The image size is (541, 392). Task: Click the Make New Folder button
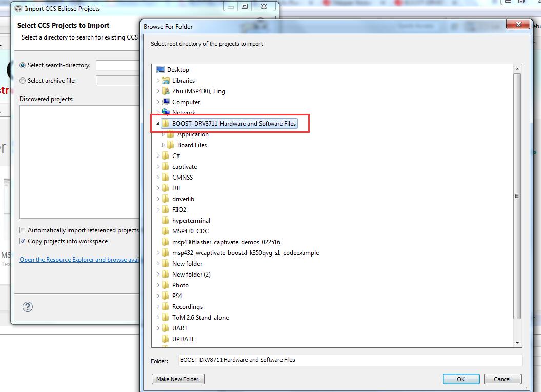point(178,379)
